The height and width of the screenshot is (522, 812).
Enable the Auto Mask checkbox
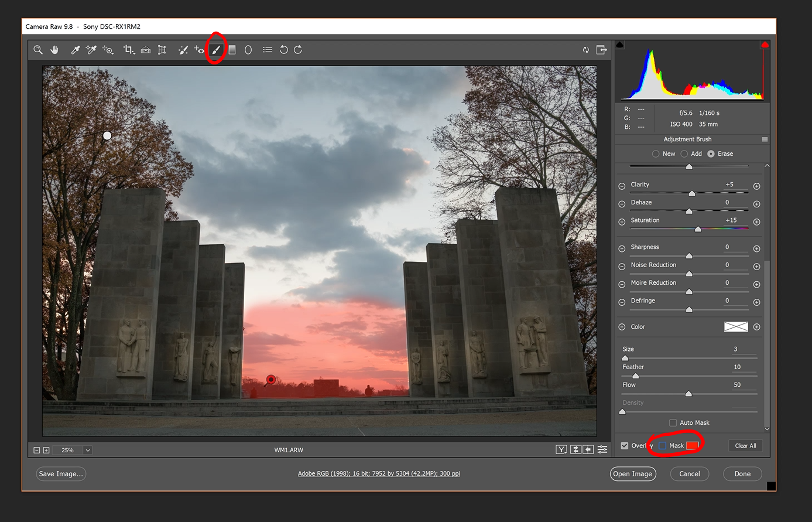pos(673,422)
